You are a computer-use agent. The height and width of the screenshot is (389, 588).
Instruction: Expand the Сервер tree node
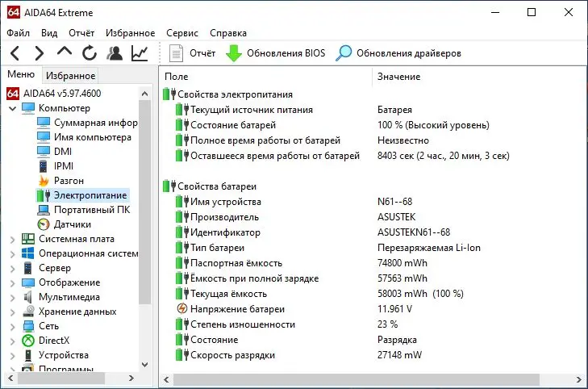pos(12,269)
